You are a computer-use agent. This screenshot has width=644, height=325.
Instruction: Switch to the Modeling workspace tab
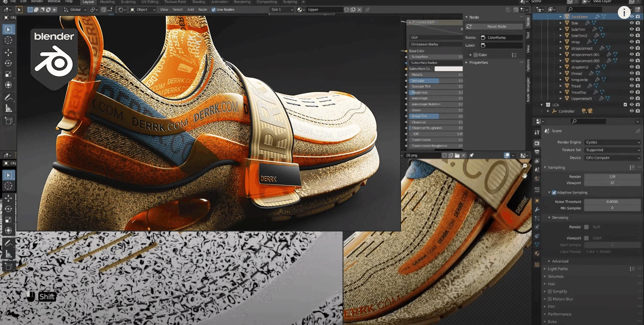(107, 2)
